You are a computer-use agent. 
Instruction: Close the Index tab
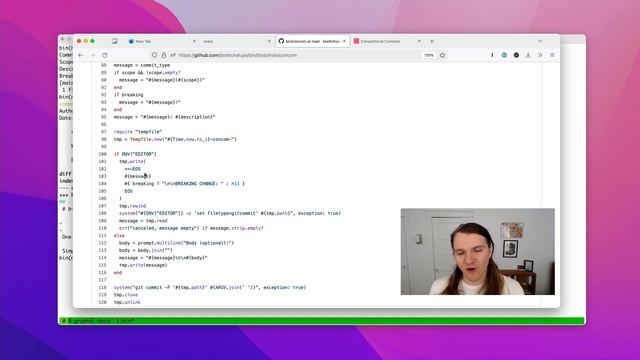(x=269, y=41)
